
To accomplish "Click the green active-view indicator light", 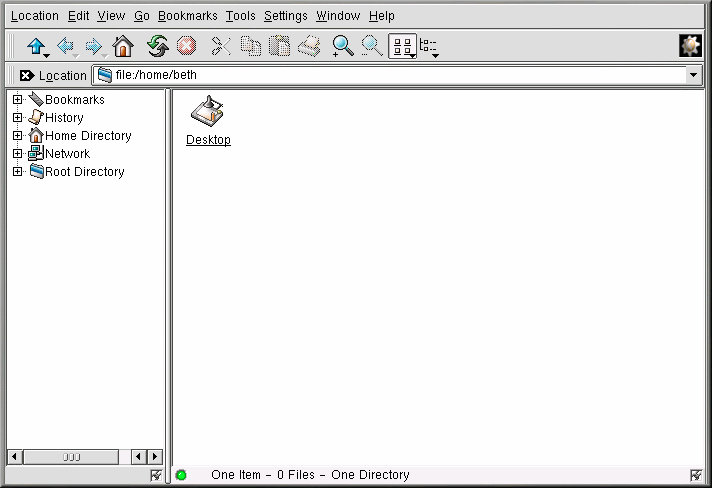I will pos(181,475).
